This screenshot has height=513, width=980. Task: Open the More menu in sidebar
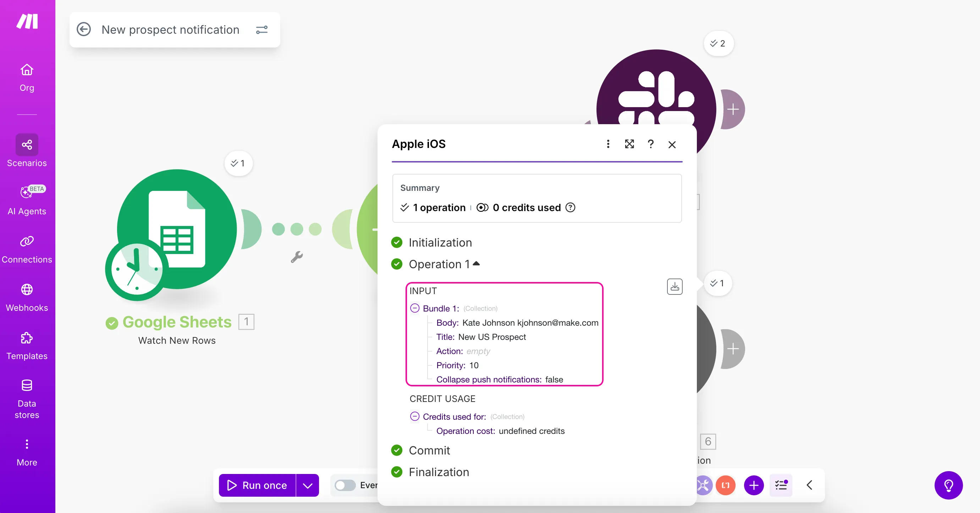[27, 453]
